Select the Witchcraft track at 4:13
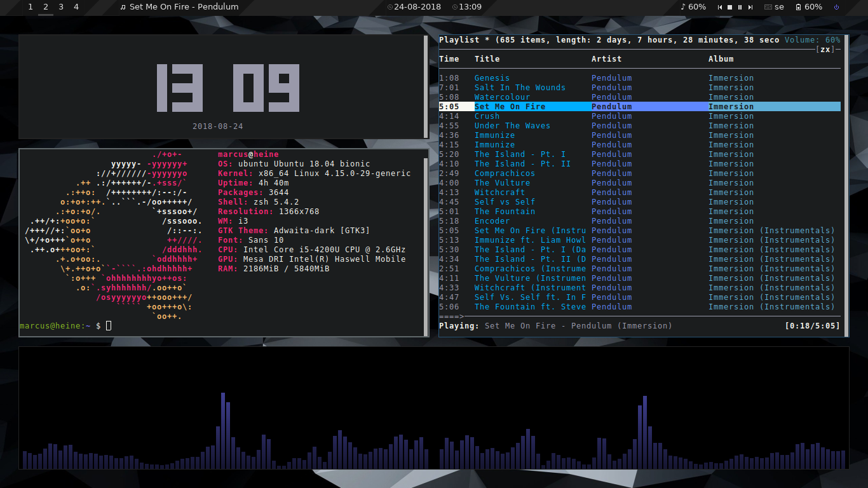Image resolution: width=868 pixels, height=488 pixels. pos(639,193)
